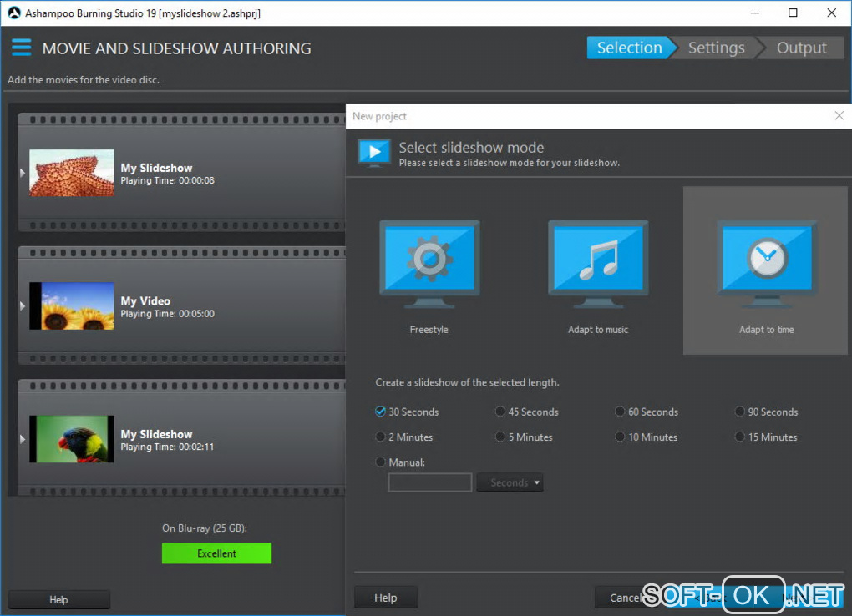Maximize the Ashampoo Burning Studio window
Image resolution: width=852 pixels, height=616 pixels.
[793, 13]
